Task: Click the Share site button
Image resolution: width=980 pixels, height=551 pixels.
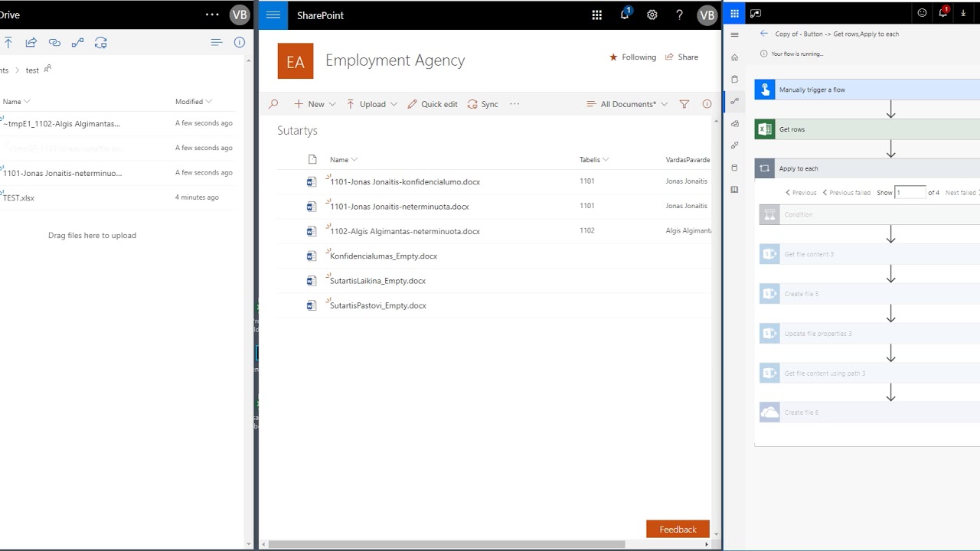Action: [x=681, y=57]
